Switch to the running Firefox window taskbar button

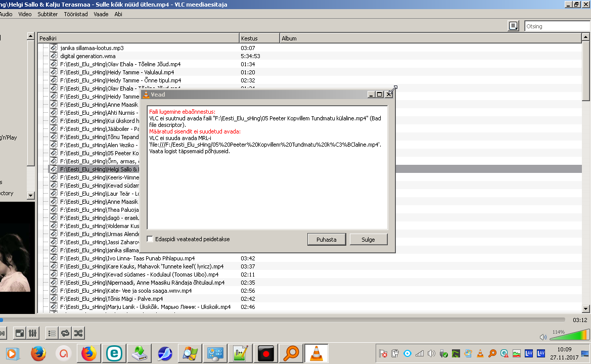pyautogui.click(x=88, y=354)
